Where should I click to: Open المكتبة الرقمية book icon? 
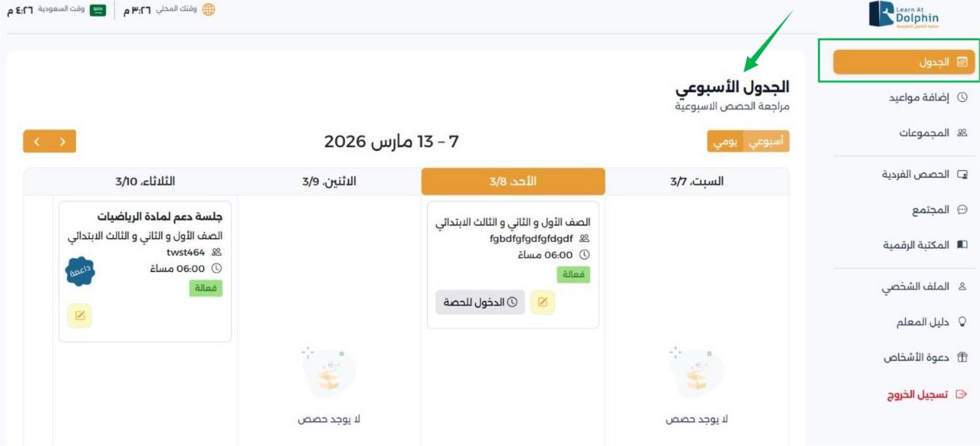click(962, 245)
